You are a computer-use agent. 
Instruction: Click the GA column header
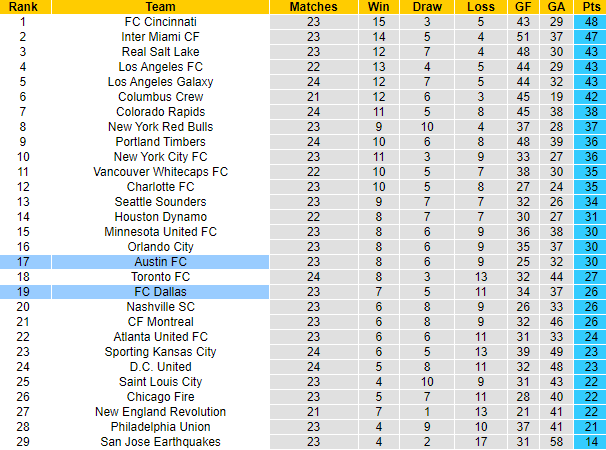[x=556, y=7]
